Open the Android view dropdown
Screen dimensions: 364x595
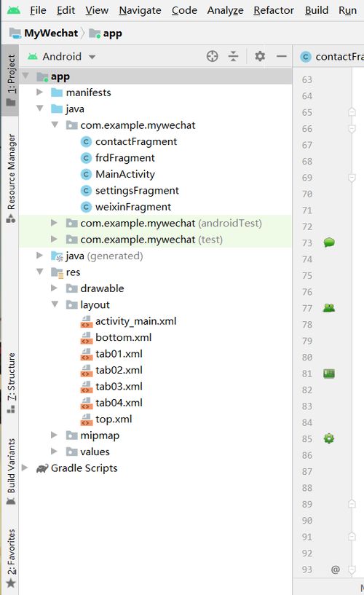coord(61,57)
